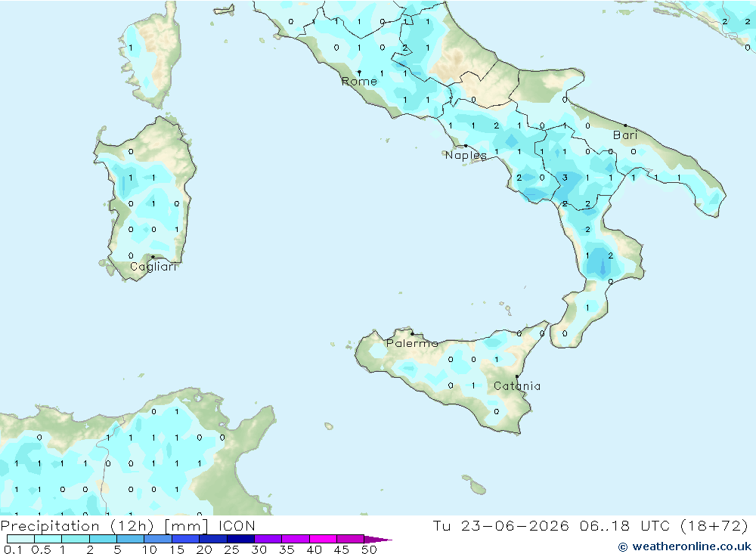Screen dimensions: 756x554
Task: Click the Palermo city label
Action: pyautogui.click(x=412, y=343)
